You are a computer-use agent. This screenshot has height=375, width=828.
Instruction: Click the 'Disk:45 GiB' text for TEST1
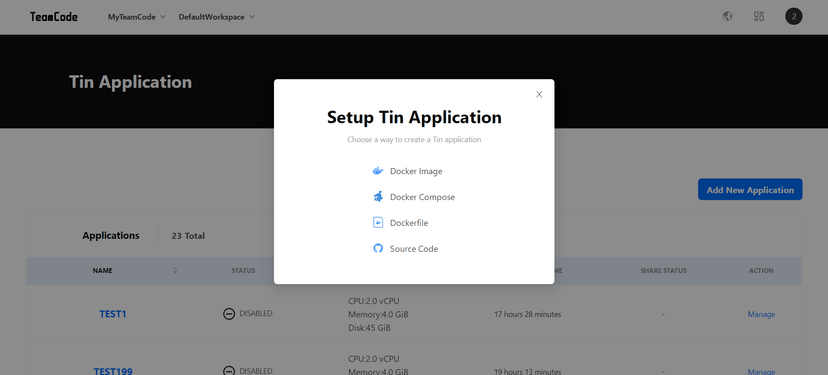[x=369, y=328]
